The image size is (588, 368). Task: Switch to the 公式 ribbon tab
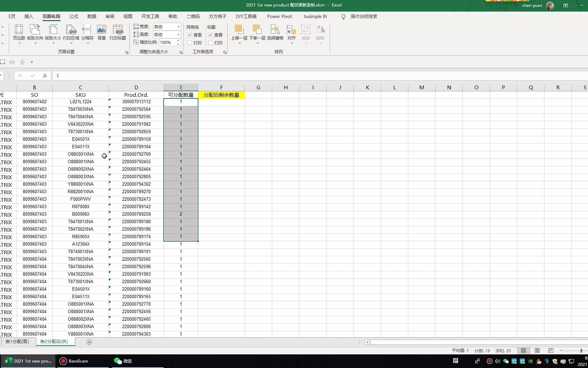click(73, 16)
